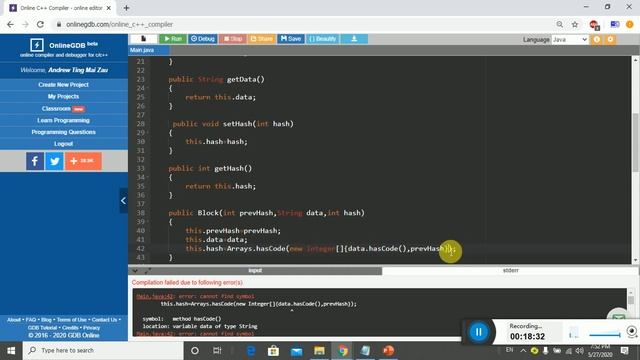Click Main.java:42 error link
Screen dimensions: 640x360
pyautogui.click(x=155, y=296)
